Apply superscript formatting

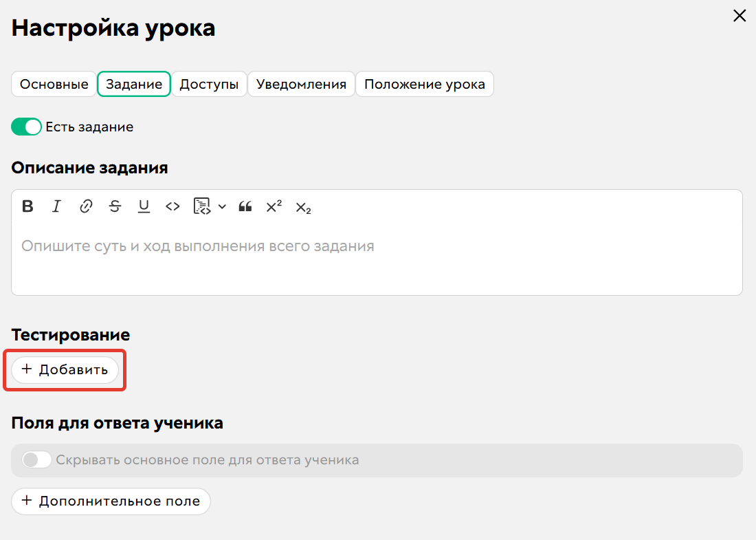(274, 206)
